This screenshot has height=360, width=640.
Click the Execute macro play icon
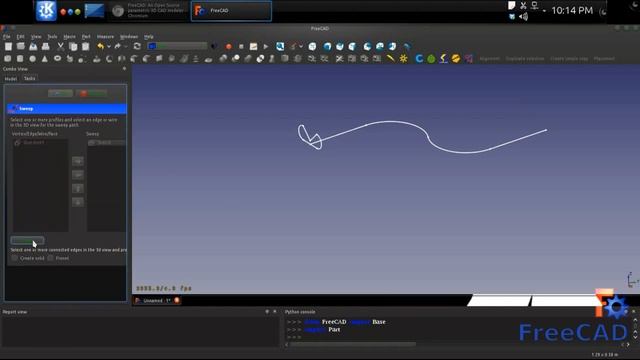tap(266, 47)
